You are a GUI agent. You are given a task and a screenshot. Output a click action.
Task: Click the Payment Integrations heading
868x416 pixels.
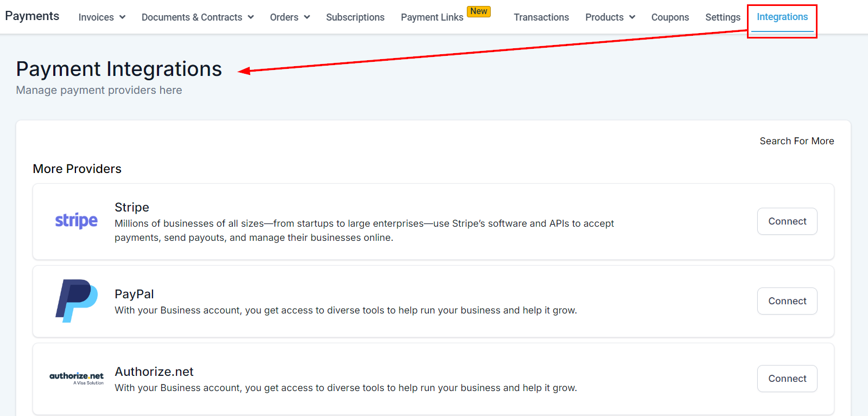coord(119,69)
